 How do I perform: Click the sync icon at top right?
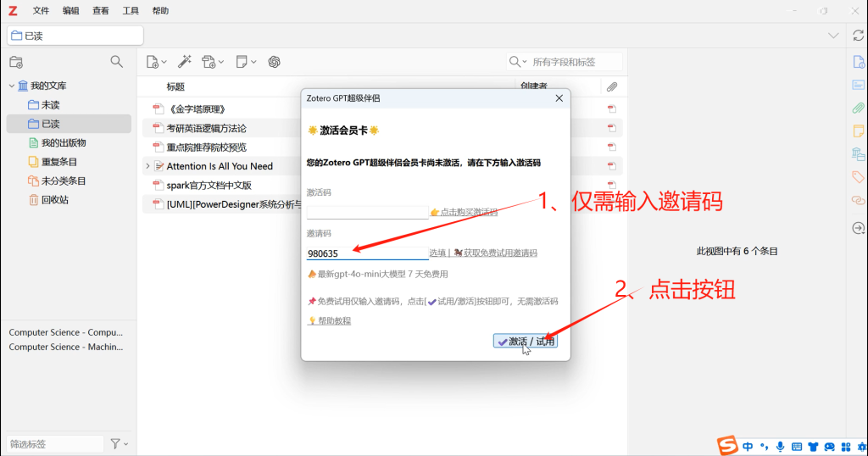(x=858, y=36)
